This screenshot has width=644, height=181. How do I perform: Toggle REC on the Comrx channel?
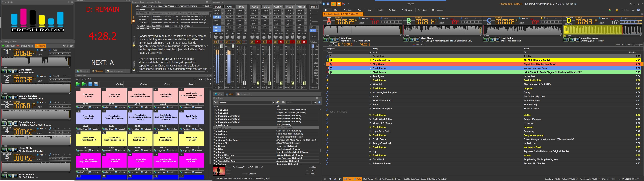[281, 88]
